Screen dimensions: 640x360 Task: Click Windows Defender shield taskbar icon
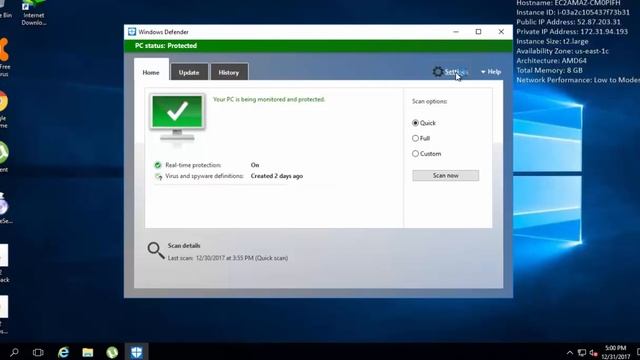click(137, 352)
